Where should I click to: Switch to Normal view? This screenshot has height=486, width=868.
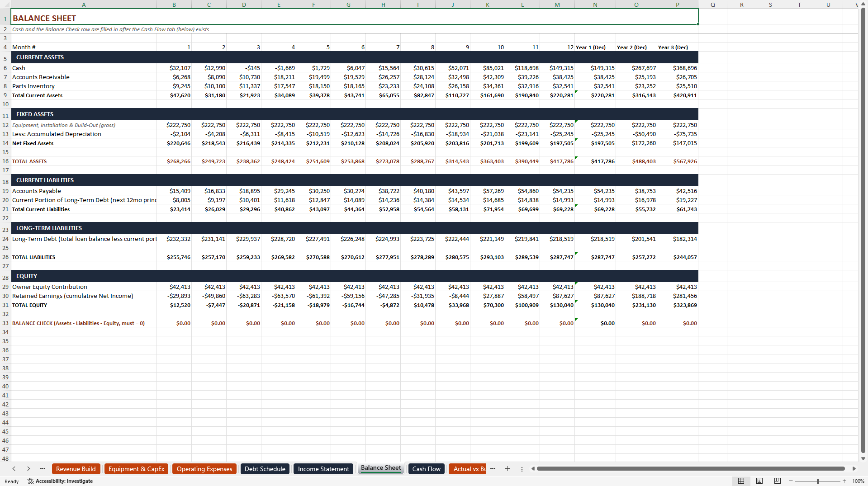[741, 481]
